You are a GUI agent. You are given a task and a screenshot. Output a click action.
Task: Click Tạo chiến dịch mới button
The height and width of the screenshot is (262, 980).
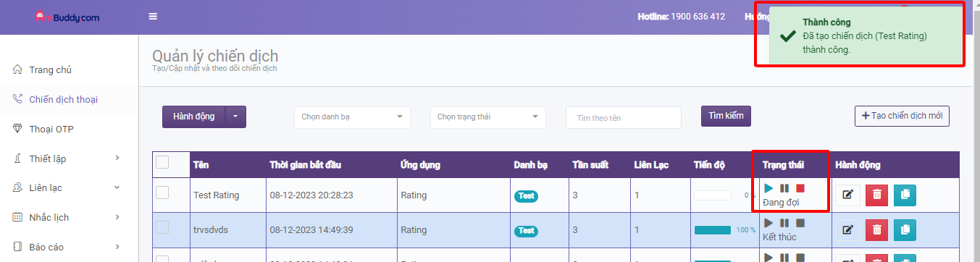click(902, 116)
